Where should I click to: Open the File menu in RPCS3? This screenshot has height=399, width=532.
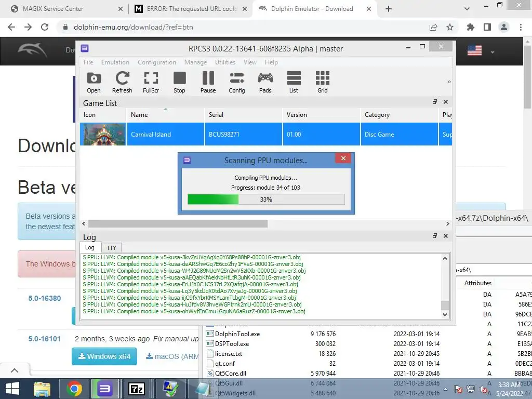pyautogui.click(x=88, y=62)
